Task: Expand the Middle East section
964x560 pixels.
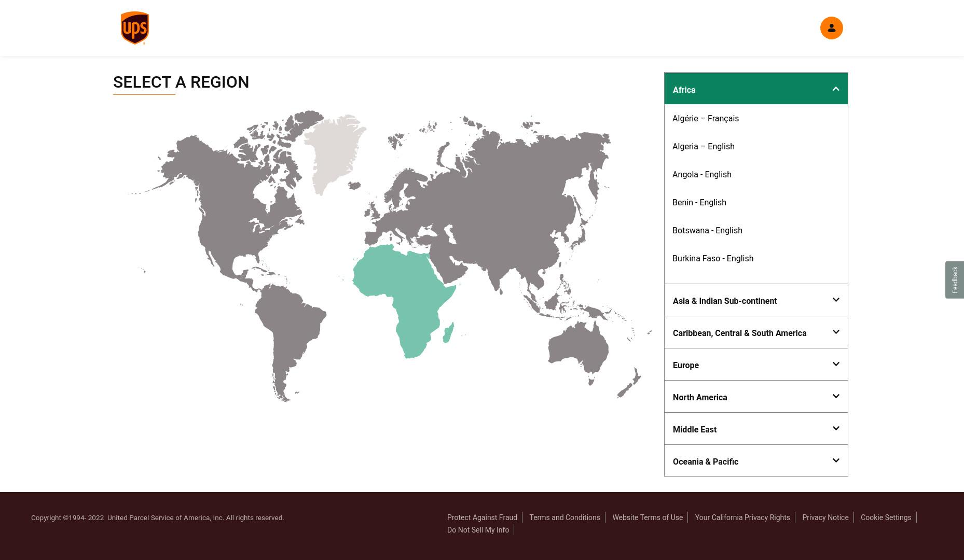Action: [756, 429]
